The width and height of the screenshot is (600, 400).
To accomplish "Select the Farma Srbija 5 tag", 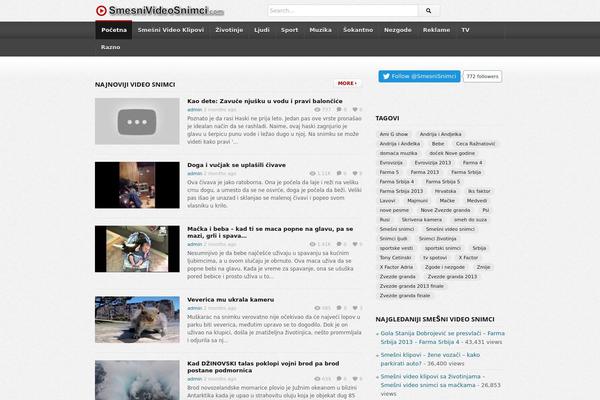I will (443, 182).
